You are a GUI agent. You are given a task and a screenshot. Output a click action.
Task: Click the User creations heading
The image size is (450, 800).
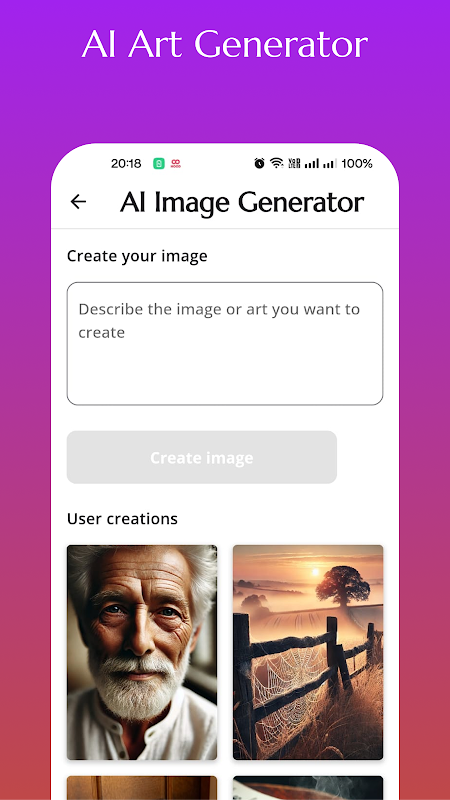(x=122, y=519)
